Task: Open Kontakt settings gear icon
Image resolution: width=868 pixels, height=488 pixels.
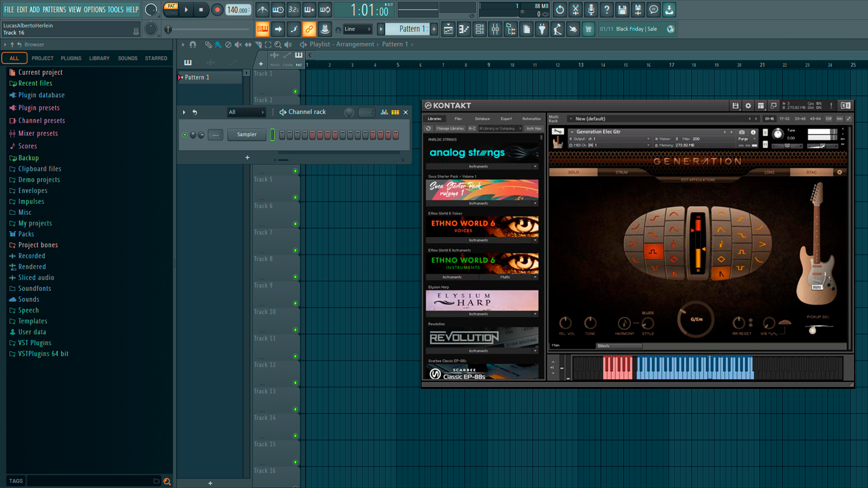Action: click(748, 105)
